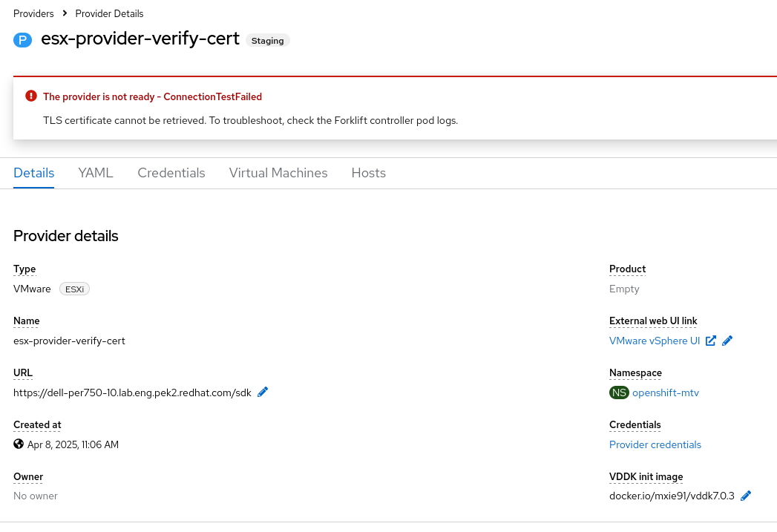Open the Credentials tab
Viewport: 777px width, 532px height.
click(171, 173)
